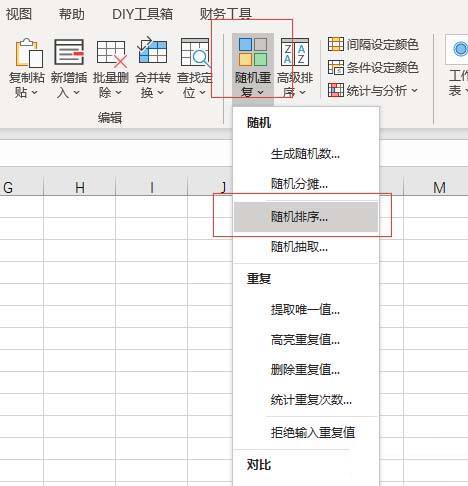The height and width of the screenshot is (486, 468).
Task: Expand the 合并转换 dropdown arrow
Action: coord(160,92)
